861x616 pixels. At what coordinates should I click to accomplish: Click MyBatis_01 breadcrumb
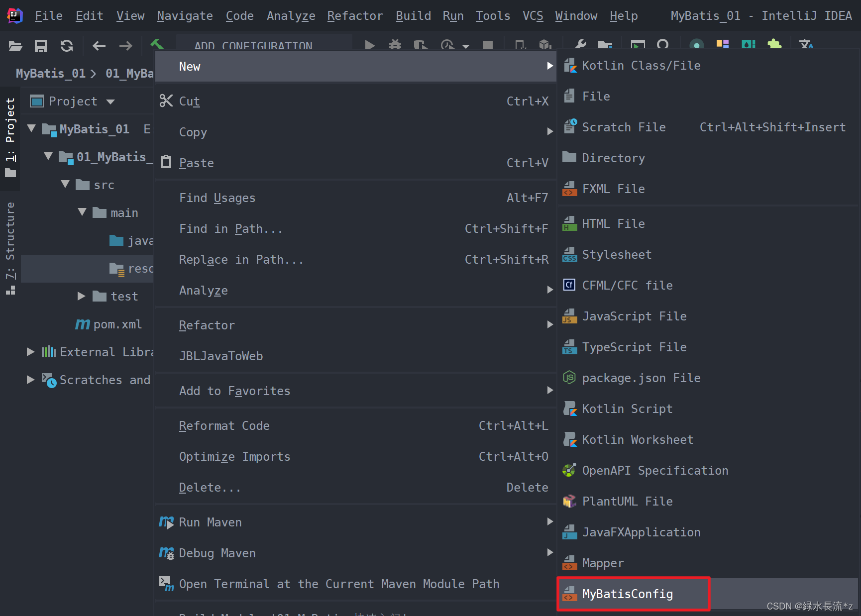pos(51,74)
